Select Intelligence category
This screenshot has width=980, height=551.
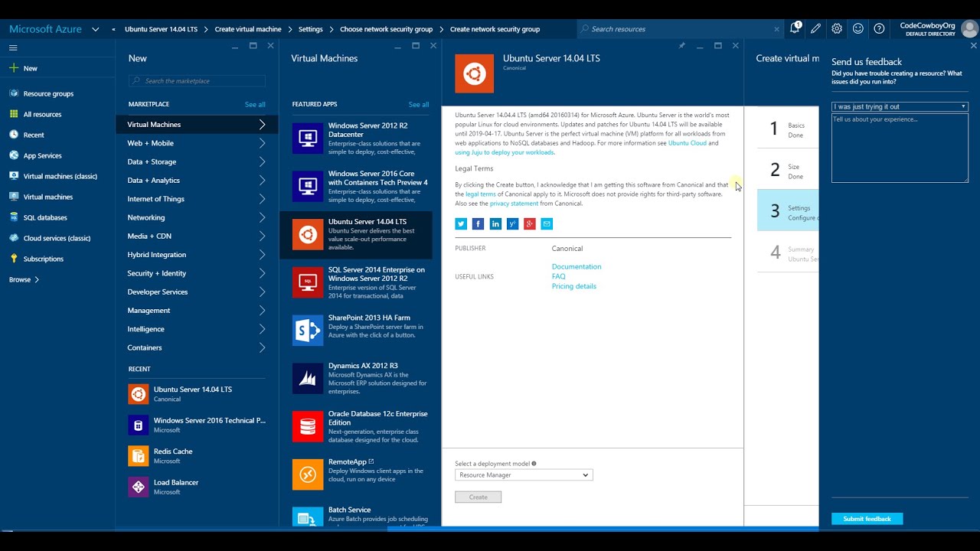(197, 329)
